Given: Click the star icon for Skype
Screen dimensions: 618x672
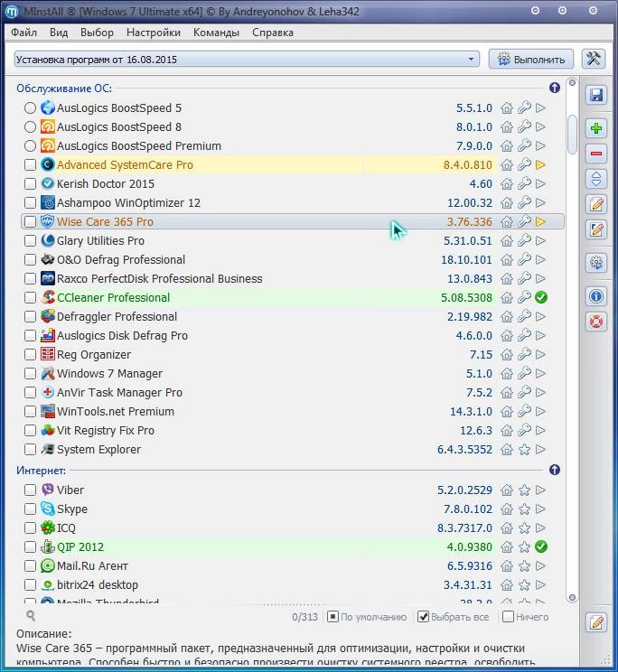Looking at the screenshot, I should click(x=524, y=509).
